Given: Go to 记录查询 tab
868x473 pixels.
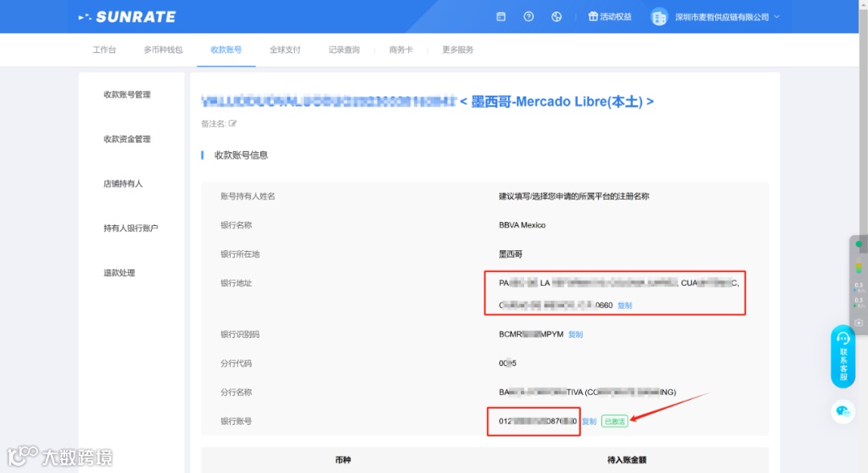Looking at the screenshot, I should click(344, 50).
